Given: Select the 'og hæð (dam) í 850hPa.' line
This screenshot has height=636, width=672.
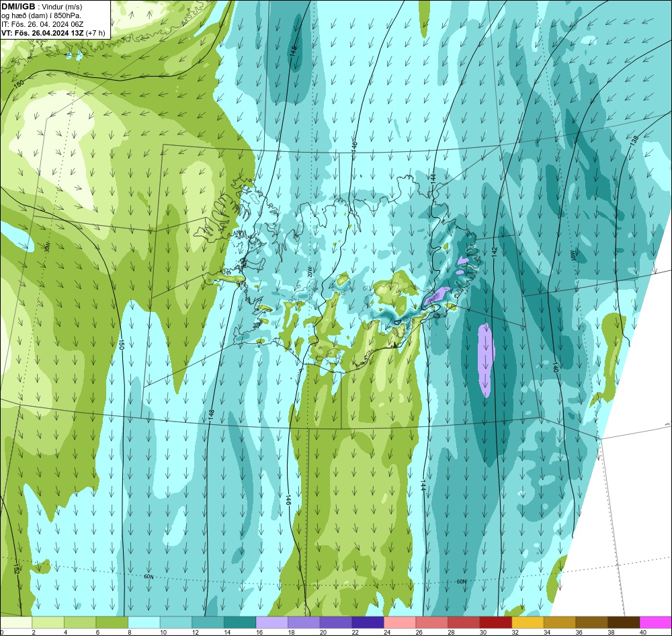Looking at the screenshot, I should 41,15.
